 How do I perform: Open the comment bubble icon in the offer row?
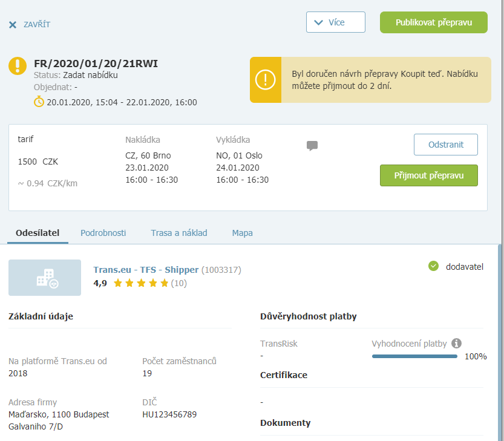(x=312, y=146)
